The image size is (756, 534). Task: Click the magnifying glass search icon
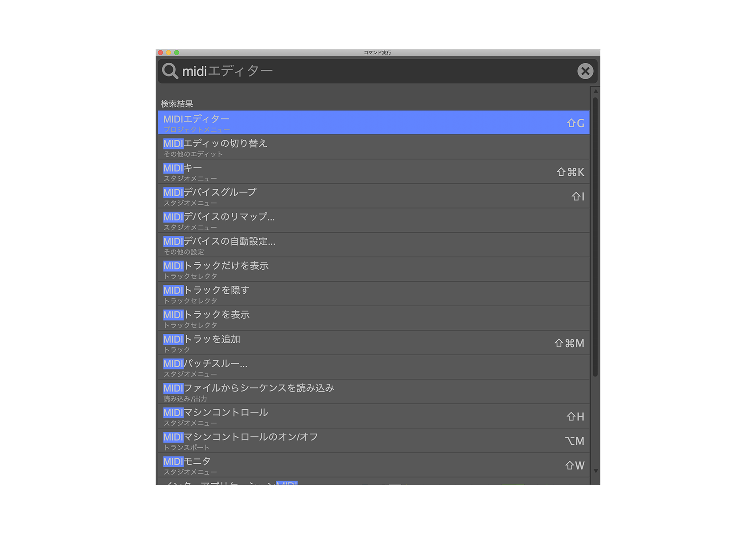[x=170, y=71]
